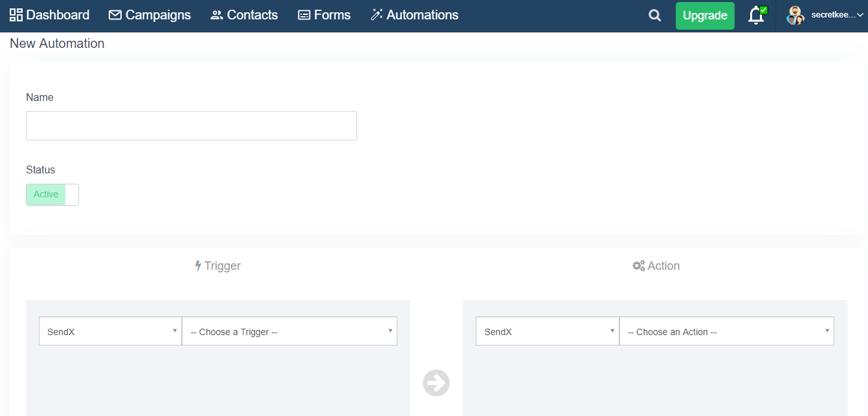Click the Campaigns envelope icon
Image resolution: width=868 pixels, height=416 pixels.
[115, 15]
